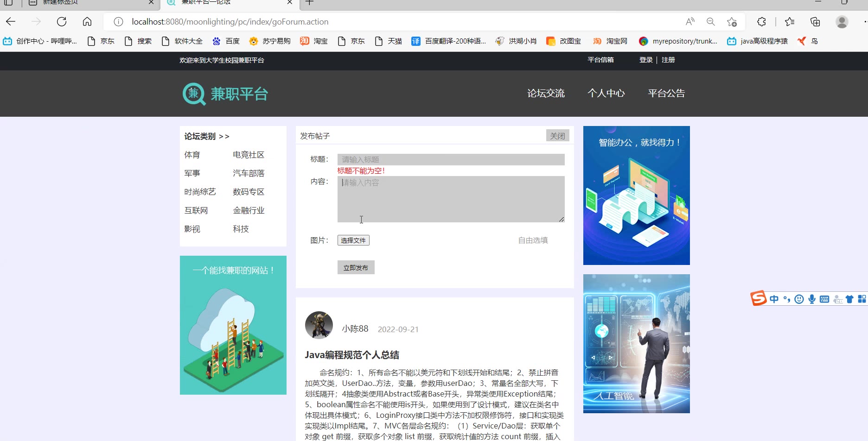
Task: Select 电竞社区 forum category
Action: [249, 155]
